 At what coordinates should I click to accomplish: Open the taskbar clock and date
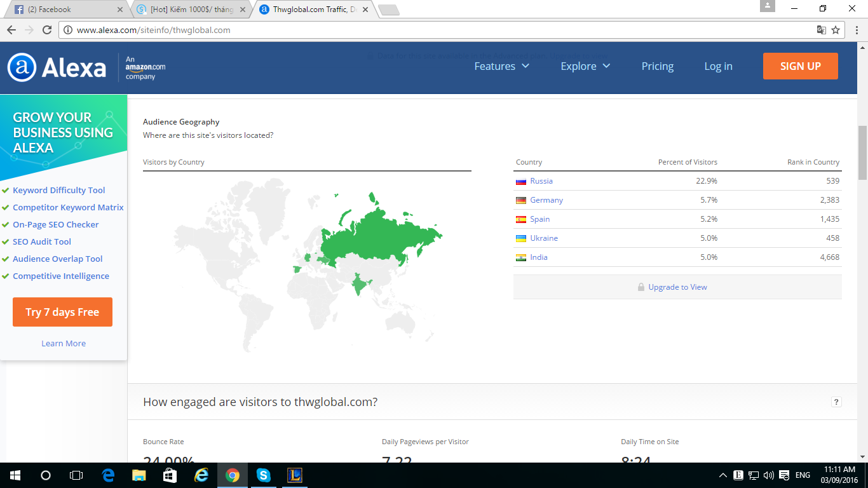point(840,475)
